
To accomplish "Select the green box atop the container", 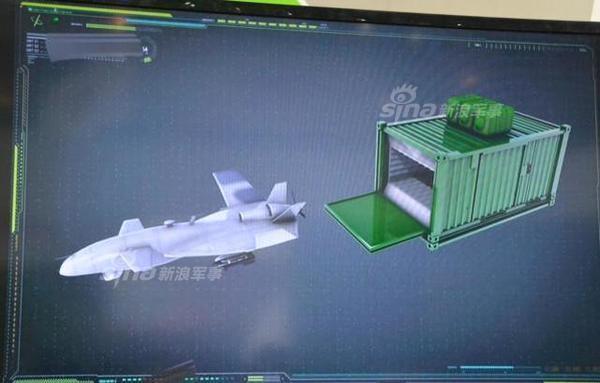I will pyautogui.click(x=480, y=116).
